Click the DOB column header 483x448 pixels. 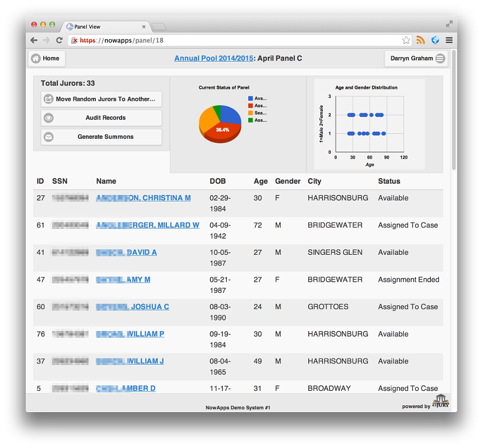(218, 181)
